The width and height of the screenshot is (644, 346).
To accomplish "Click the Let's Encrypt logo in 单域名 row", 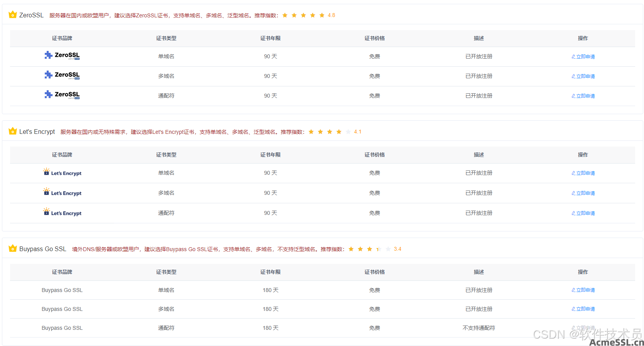I will [x=62, y=172].
